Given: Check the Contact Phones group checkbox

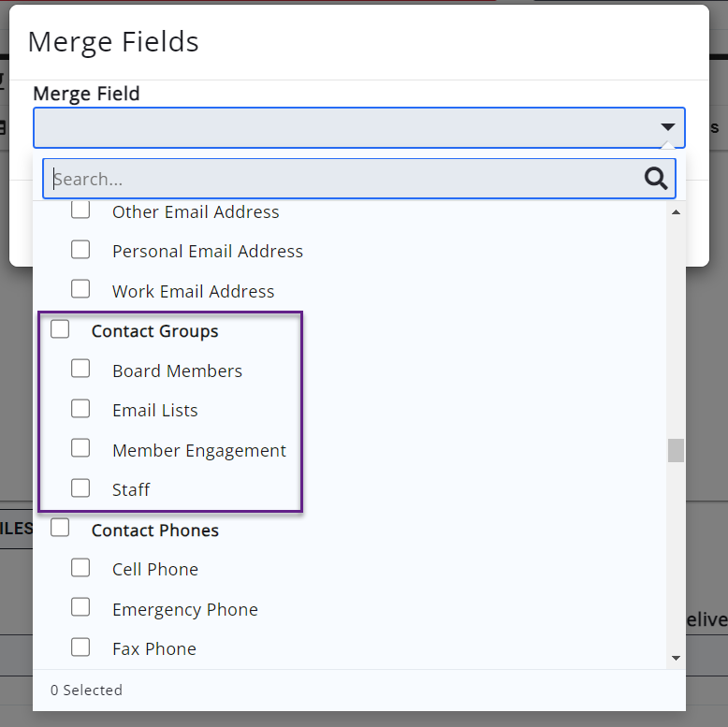Looking at the screenshot, I should (x=60, y=528).
